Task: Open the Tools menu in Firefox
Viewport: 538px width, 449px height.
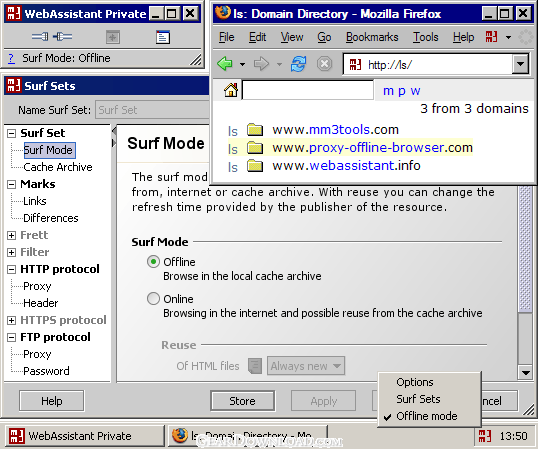Action: tap(425, 37)
